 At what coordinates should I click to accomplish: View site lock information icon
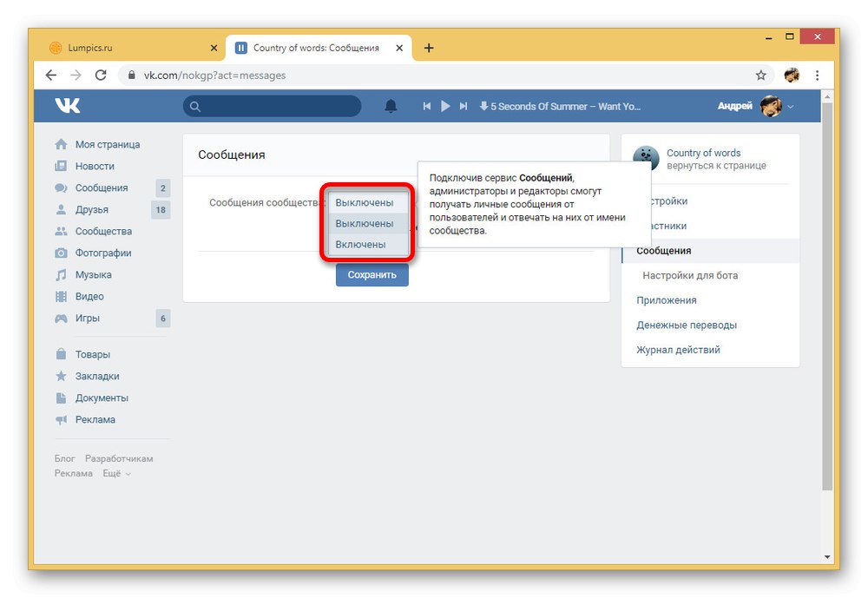(x=132, y=75)
